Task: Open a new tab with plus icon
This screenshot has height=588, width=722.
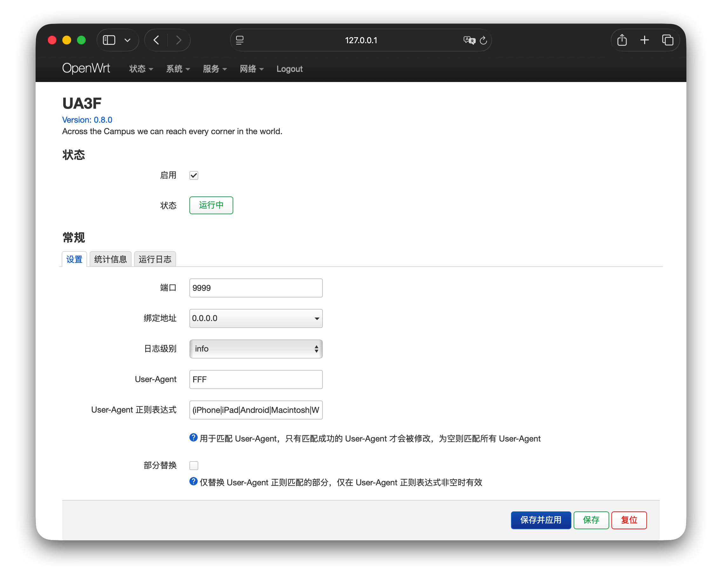Action: click(644, 40)
